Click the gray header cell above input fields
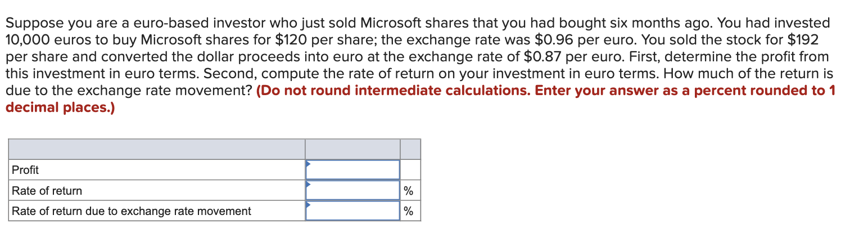Screen dimensions: 868x233 [x=352, y=149]
